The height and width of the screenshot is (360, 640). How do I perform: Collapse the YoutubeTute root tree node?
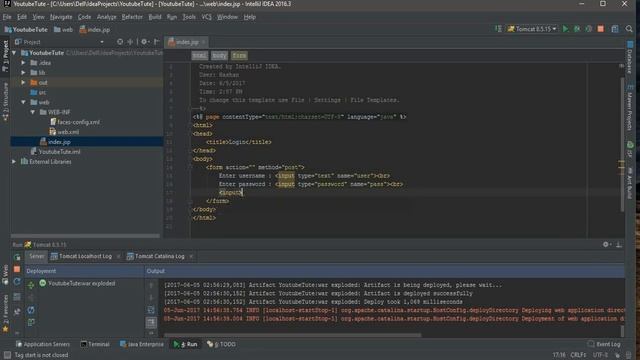[14, 53]
